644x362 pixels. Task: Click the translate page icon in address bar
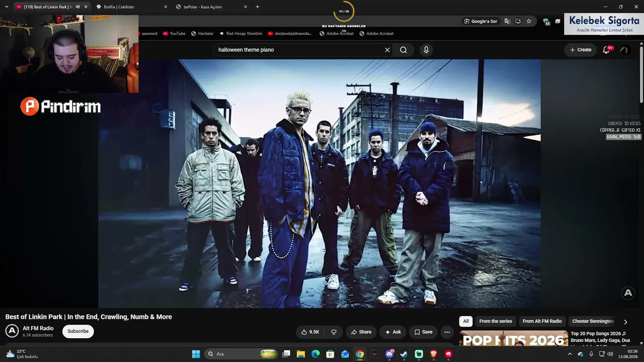coord(507,21)
